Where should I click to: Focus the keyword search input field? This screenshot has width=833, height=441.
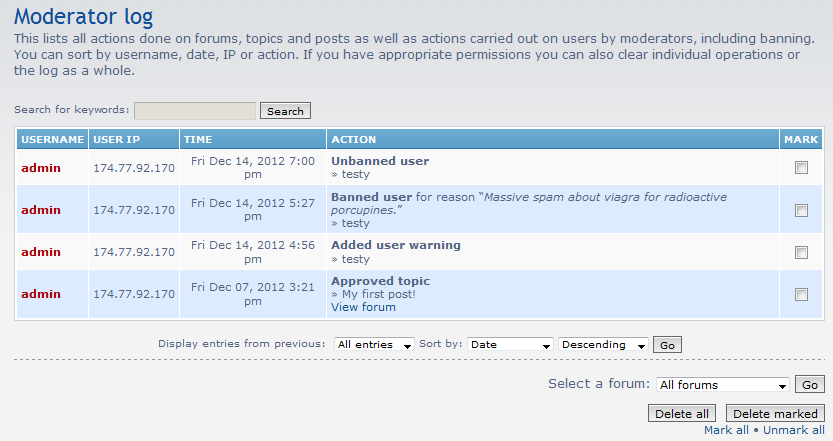(x=195, y=111)
